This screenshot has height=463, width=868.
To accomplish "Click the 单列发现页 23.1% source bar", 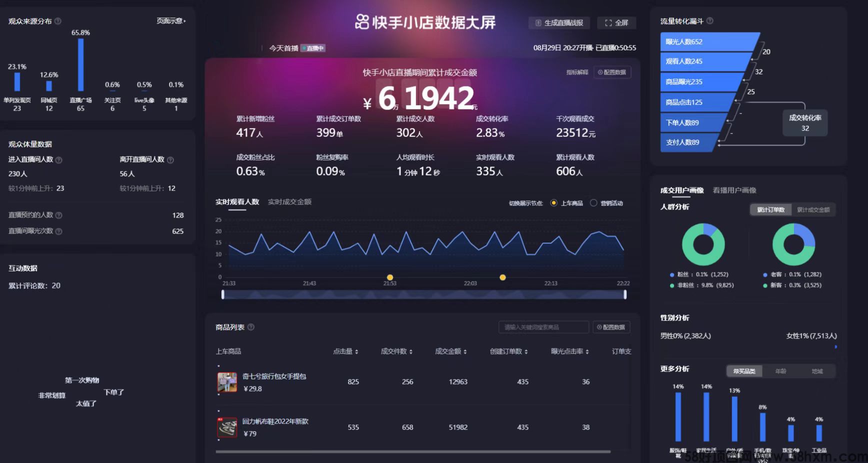I will click(x=17, y=82).
